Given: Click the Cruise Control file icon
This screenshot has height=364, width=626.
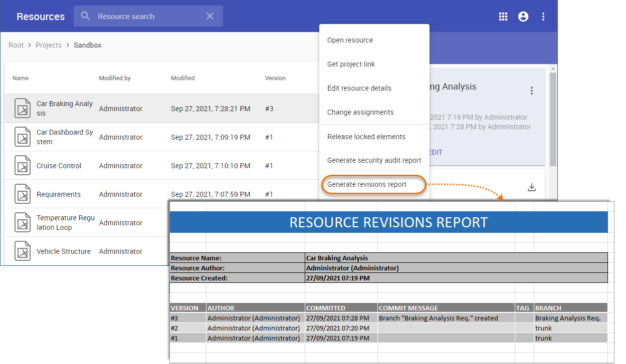Looking at the screenshot, I should click(x=23, y=166).
